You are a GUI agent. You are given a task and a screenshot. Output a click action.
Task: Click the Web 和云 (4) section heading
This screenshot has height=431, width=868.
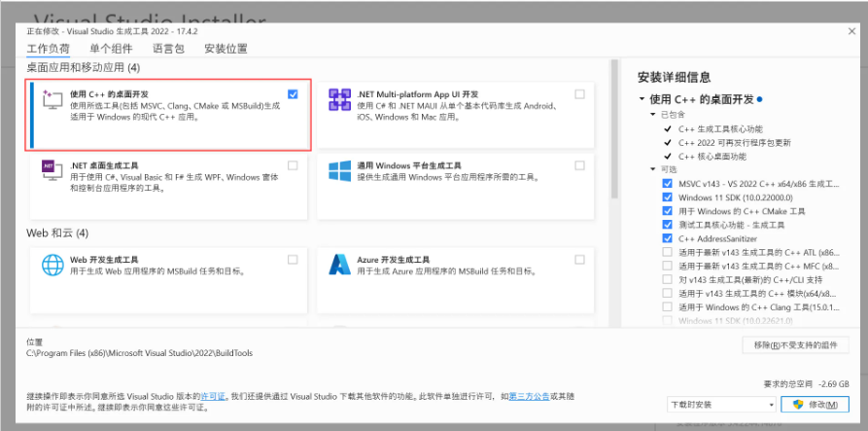tap(57, 233)
